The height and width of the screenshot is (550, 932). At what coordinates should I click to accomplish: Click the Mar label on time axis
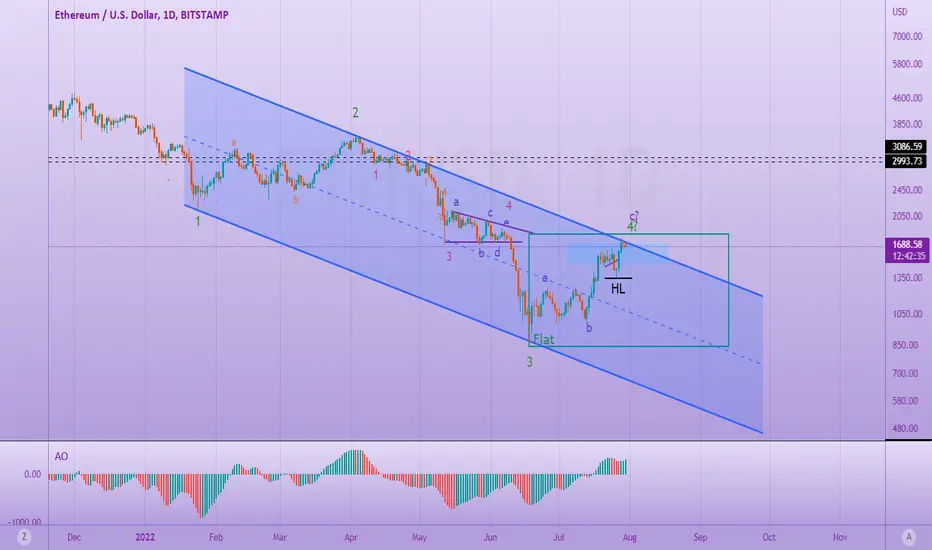tap(279, 537)
